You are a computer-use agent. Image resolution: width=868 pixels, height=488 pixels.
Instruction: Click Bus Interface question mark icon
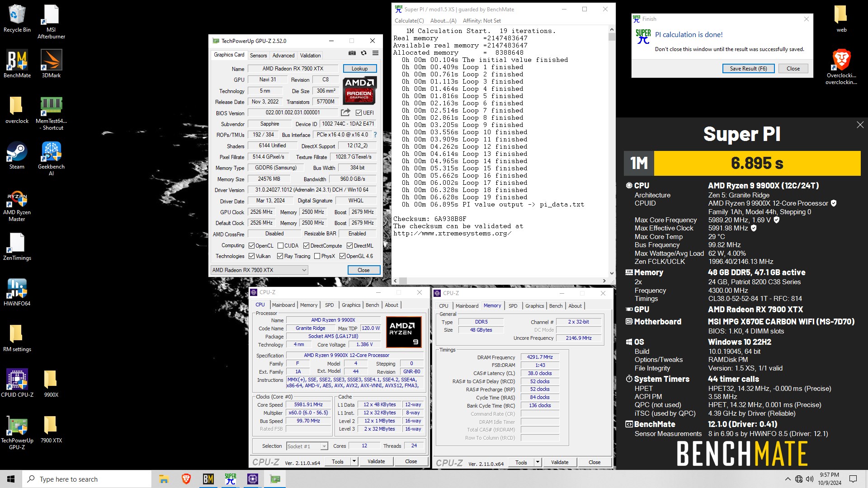[x=375, y=135]
